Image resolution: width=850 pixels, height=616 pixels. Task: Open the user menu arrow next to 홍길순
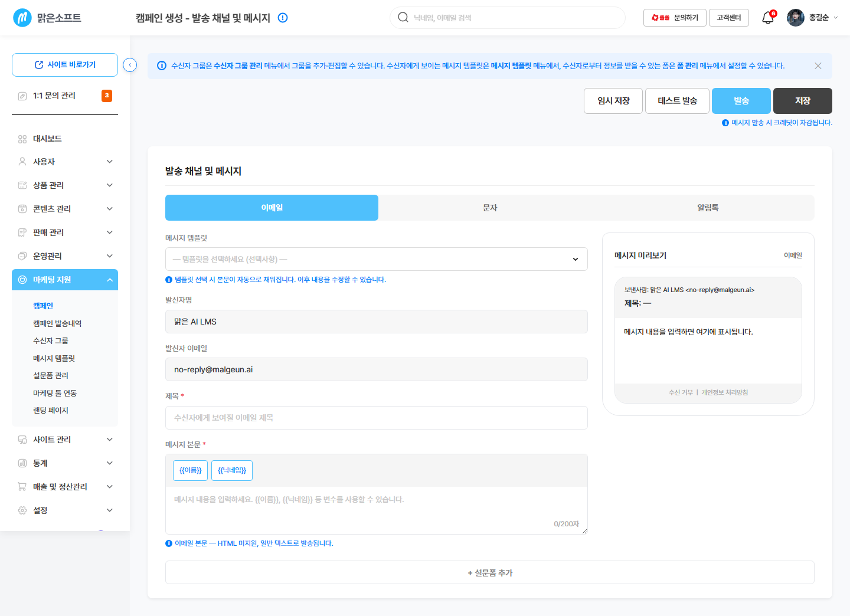[x=835, y=18]
